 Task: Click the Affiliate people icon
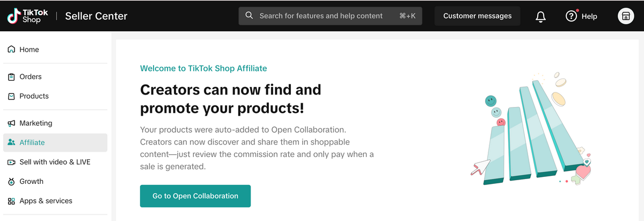[x=11, y=142]
